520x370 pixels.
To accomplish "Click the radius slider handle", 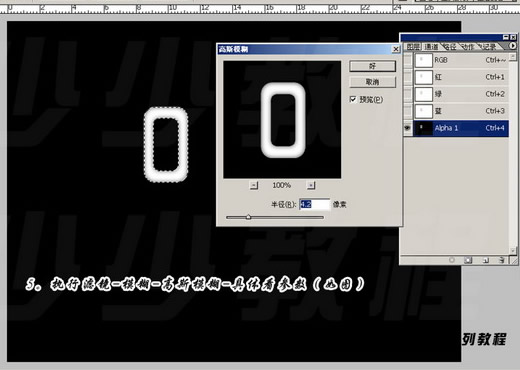I will pos(248,217).
